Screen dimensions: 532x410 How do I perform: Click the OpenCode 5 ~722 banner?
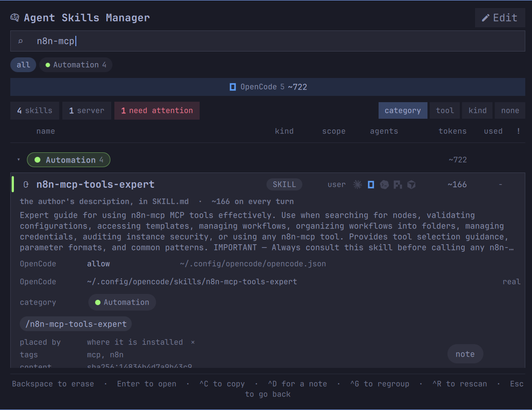(268, 87)
